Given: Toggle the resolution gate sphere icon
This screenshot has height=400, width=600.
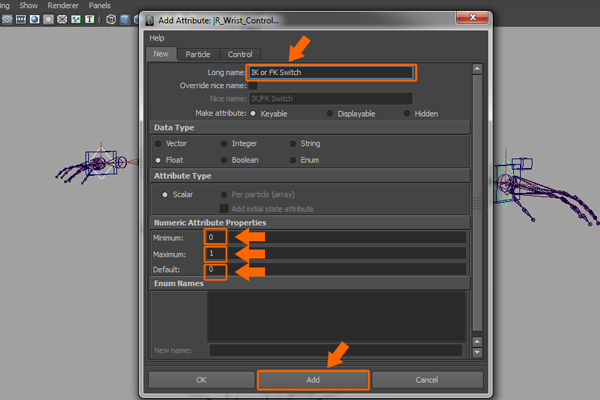Looking at the screenshot, I should pyautogui.click(x=34, y=19).
